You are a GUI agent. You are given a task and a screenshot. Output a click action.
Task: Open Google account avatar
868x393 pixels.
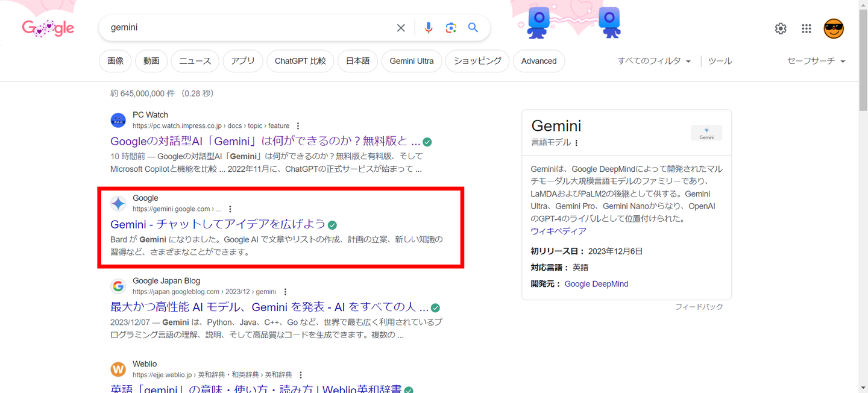coord(834,28)
